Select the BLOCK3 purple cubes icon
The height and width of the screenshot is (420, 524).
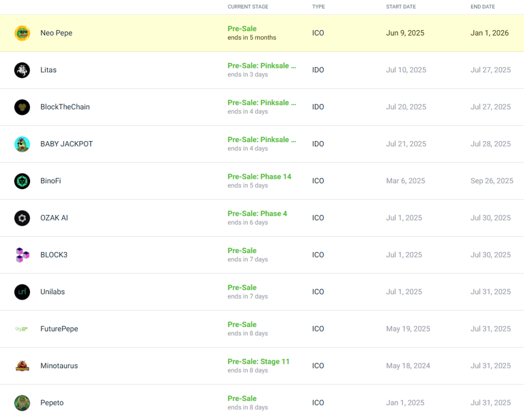coord(22,255)
